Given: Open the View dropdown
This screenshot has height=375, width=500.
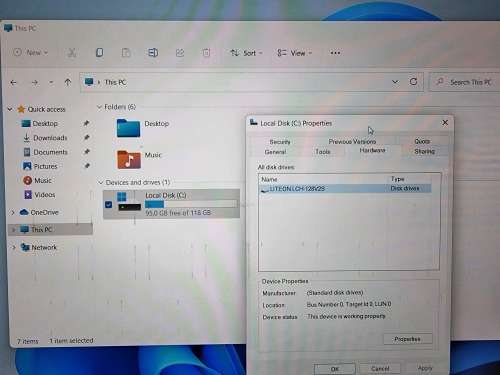Looking at the screenshot, I should tap(294, 53).
